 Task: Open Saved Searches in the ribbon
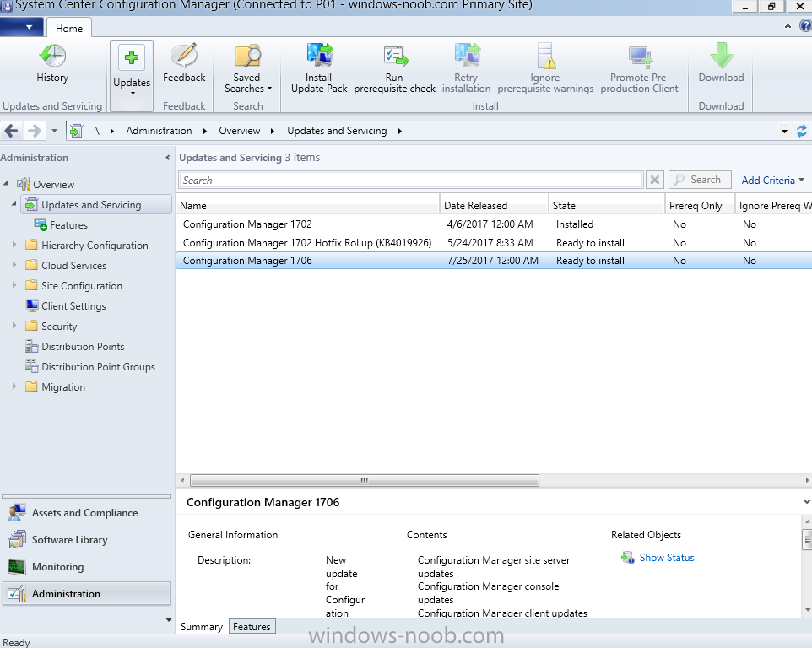(247, 68)
